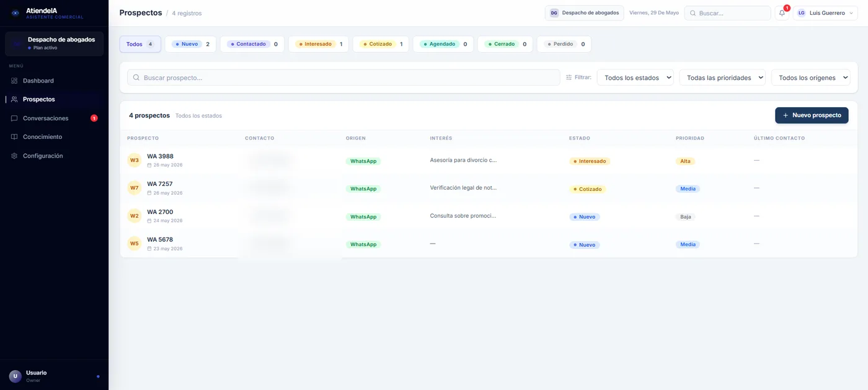Click the calendar icon under WA 5678
868x390 pixels.
149,249
